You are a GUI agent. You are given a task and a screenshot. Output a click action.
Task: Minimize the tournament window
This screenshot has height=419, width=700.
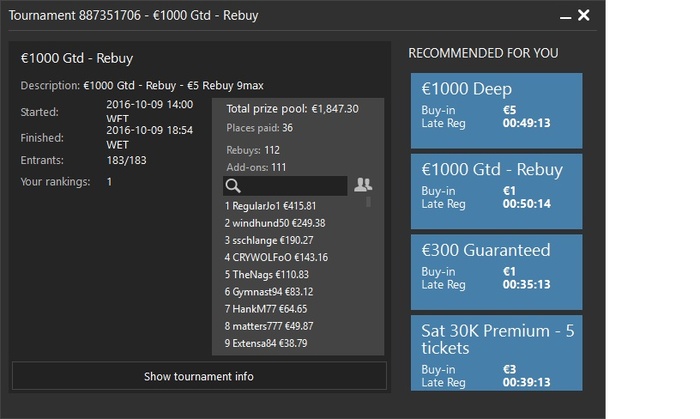[565, 17]
